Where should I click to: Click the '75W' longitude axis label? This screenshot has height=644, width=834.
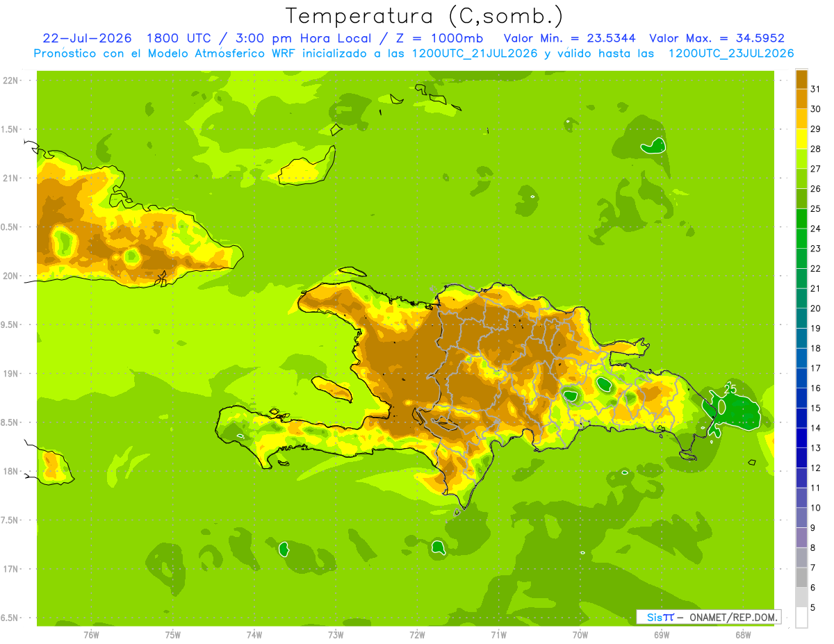[173, 635]
